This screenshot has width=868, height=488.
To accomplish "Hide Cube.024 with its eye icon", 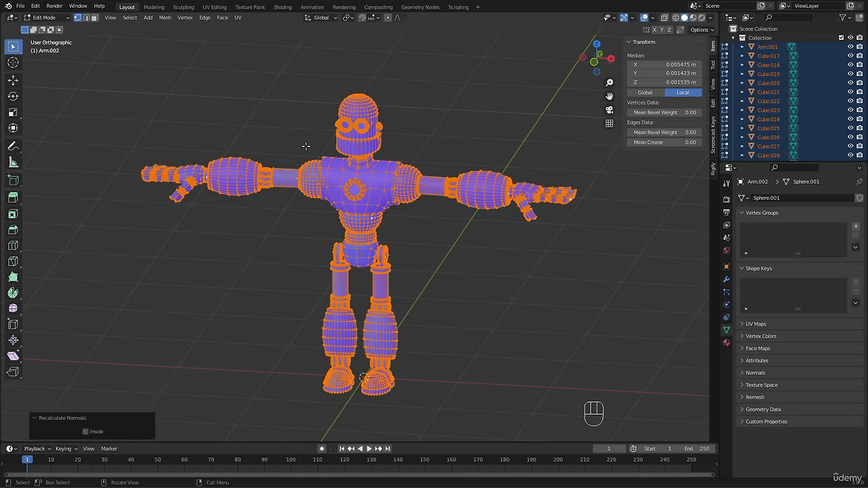I will (850, 119).
